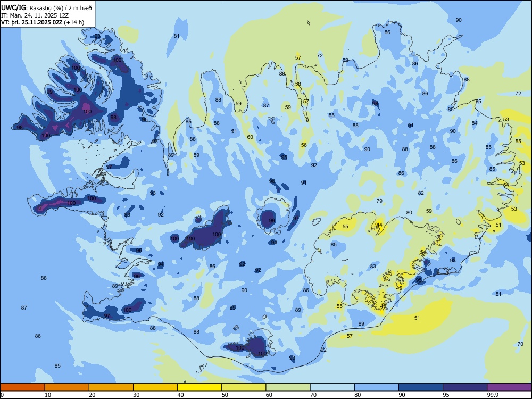Viewport: 532px width, 399px height.
Task: Click the purple above-99.9 legend swatch
Action: click(509, 387)
